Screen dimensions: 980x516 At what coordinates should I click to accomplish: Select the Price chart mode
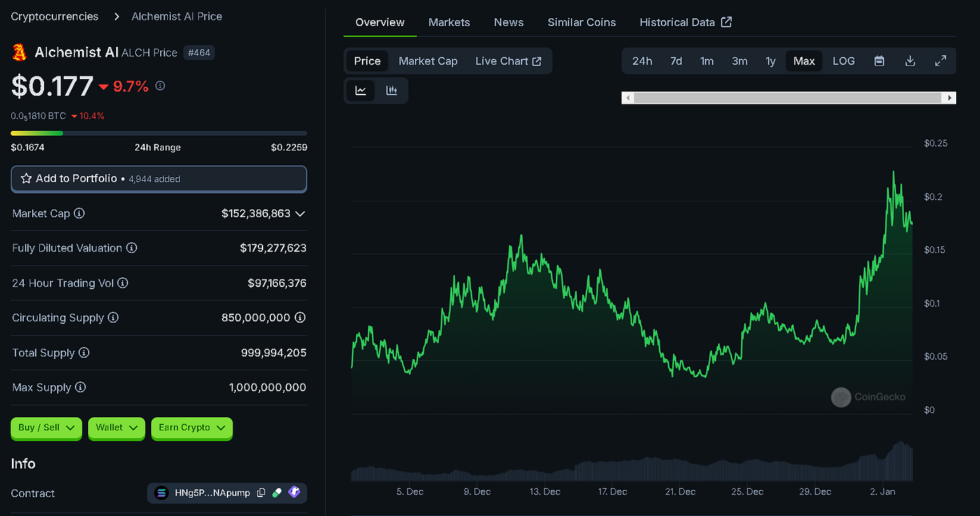click(367, 61)
